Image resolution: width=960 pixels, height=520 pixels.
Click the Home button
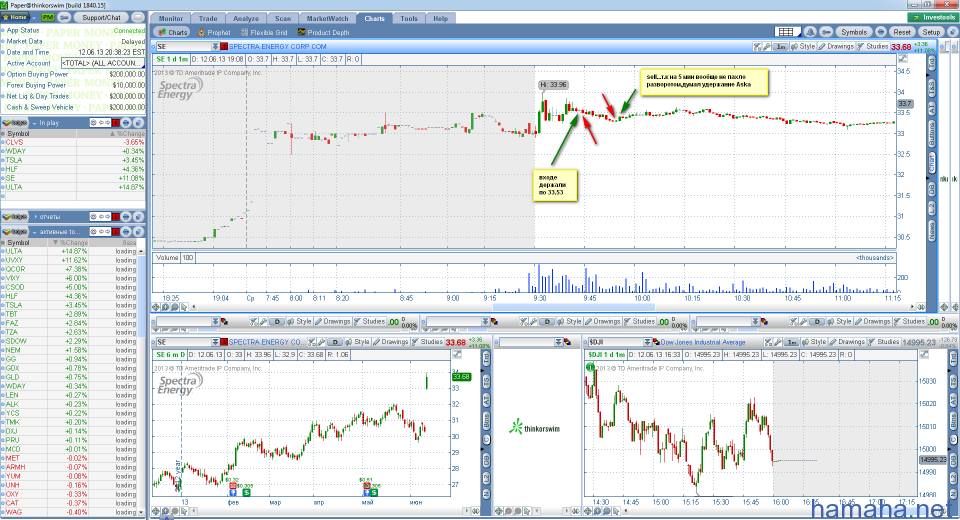click(15, 17)
